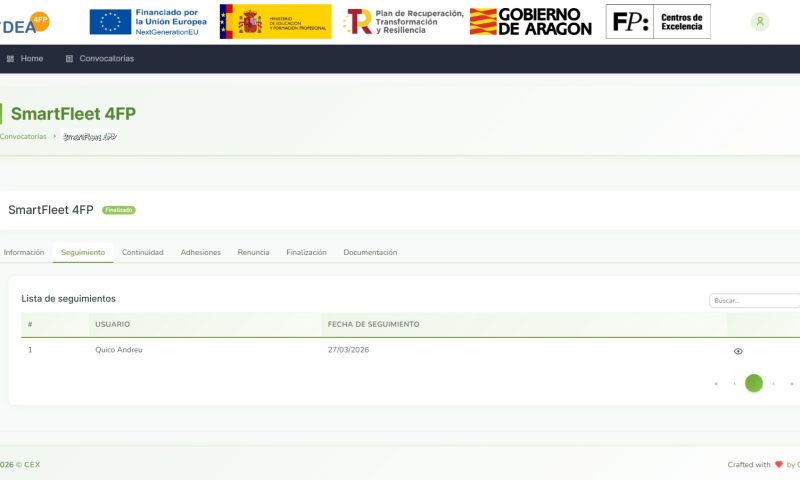This screenshot has width=800, height=480.
Task: Focus the Buscar search field
Action: [755, 300]
